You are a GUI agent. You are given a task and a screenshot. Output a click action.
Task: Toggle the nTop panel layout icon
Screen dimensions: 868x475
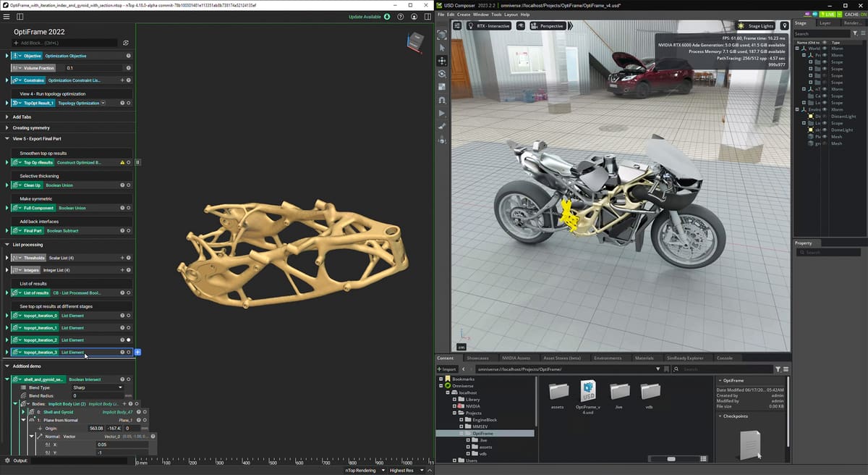(20, 16)
